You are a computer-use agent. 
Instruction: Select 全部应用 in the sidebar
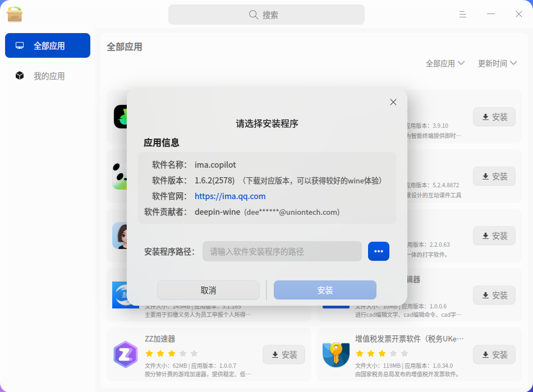click(x=48, y=45)
